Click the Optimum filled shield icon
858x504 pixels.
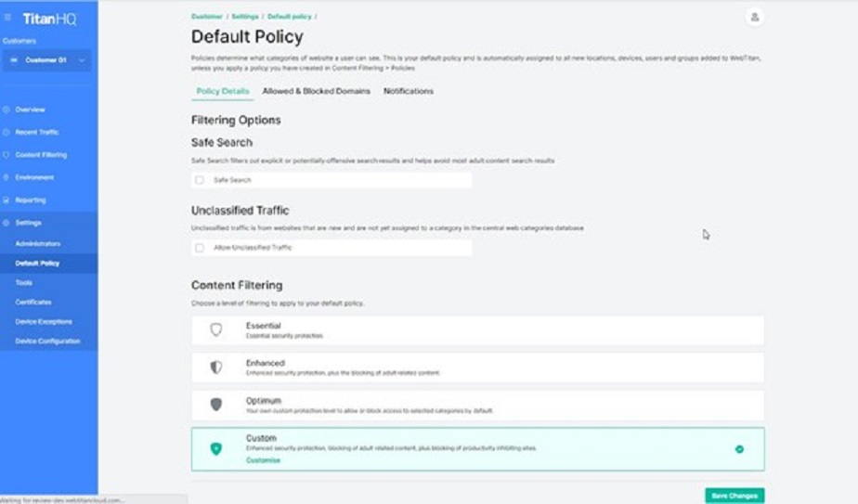216,405
